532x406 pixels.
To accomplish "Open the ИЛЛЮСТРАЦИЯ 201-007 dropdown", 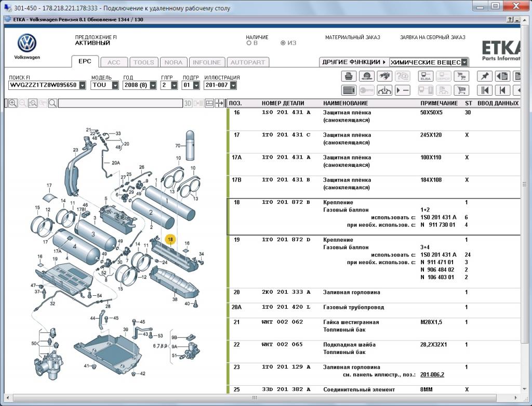I will [233, 85].
